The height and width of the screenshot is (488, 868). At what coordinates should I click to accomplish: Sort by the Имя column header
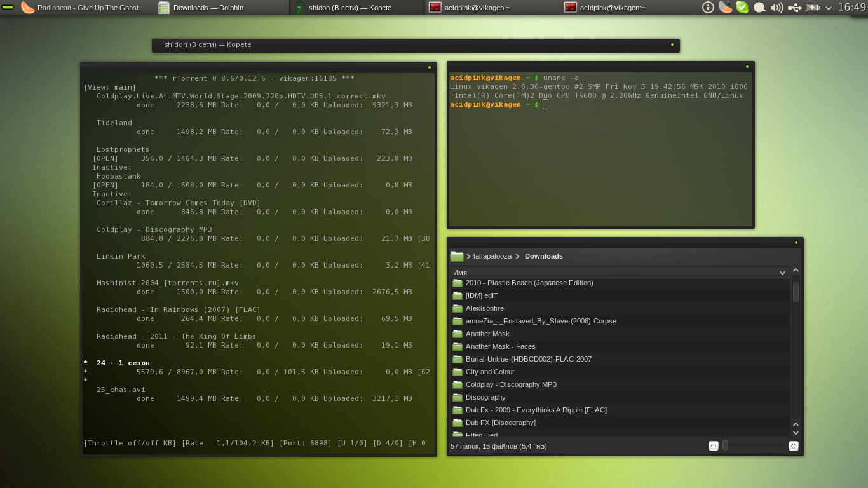[620, 272]
